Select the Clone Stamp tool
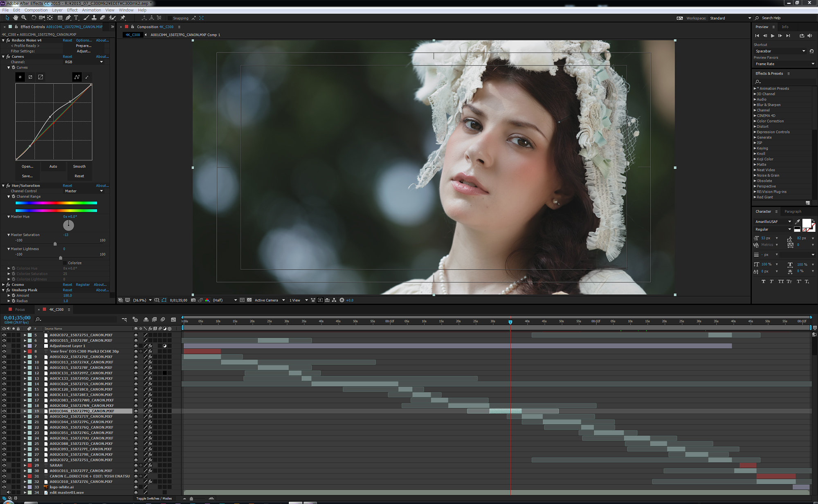 click(94, 18)
